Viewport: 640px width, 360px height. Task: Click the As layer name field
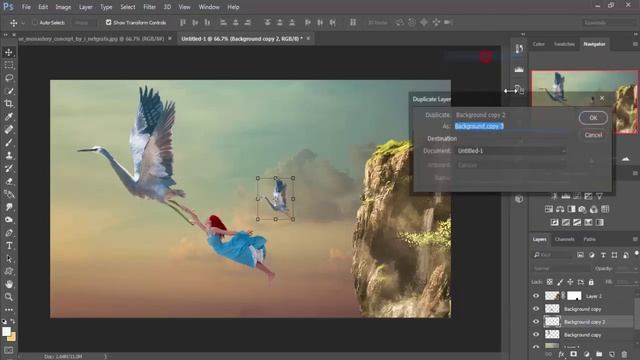click(511, 126)
